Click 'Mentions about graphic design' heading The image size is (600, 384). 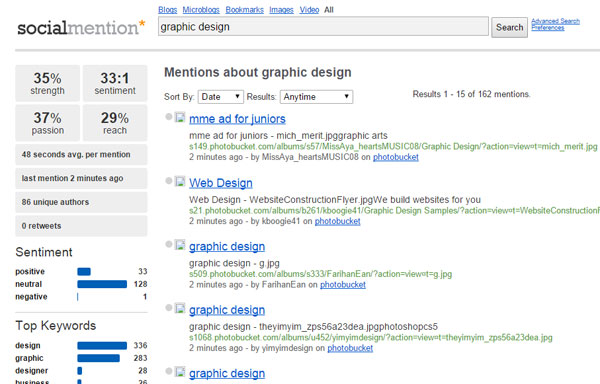258,72
